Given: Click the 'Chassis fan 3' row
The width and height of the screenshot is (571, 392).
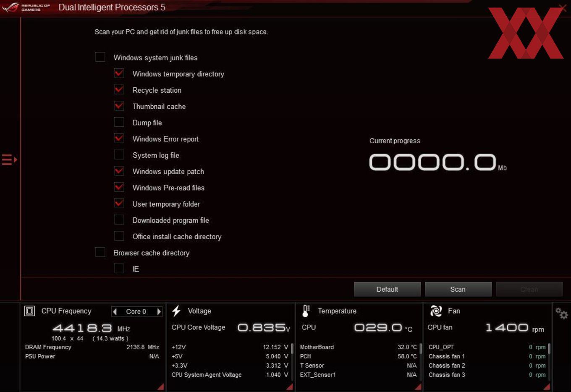Looking at the screenshot, I should pyautogui.click(x=487, y=375).
